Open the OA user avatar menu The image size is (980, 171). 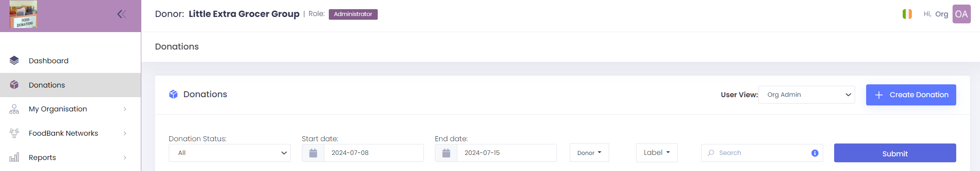pos(961,14)
